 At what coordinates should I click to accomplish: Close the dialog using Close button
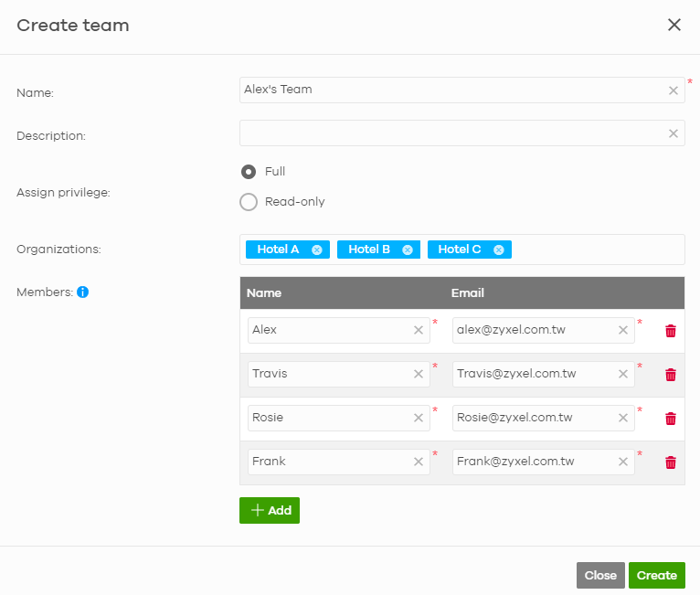(x=600, y=575)
